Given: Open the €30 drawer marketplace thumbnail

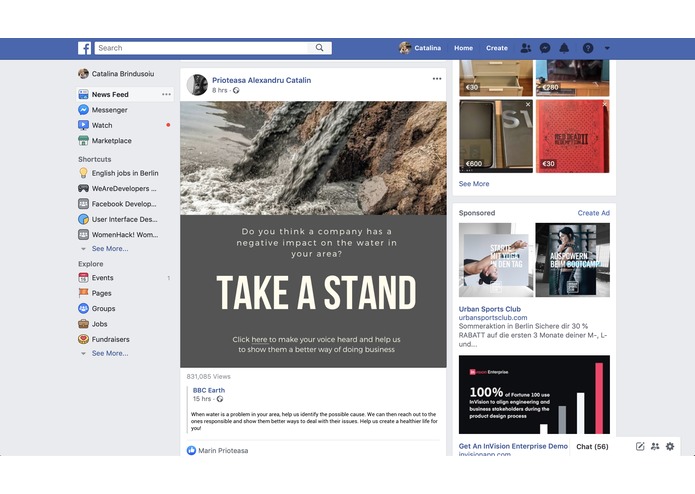Looking at the screenshot, I should pos(496,78).
